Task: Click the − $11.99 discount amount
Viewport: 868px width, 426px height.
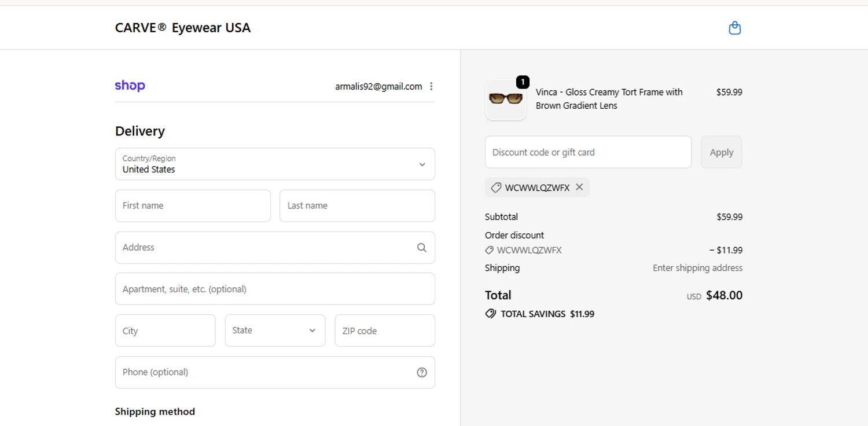Action: [x=726, y=251]
